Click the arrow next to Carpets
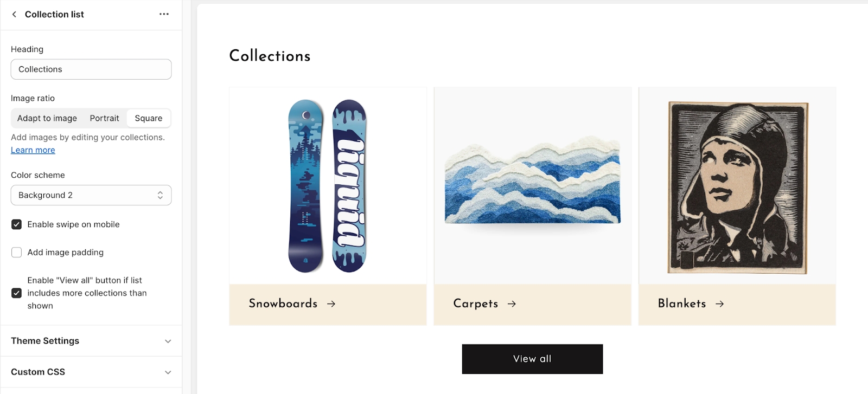Image resolution: width=868 pixels, height=394 pixels. 512,304
